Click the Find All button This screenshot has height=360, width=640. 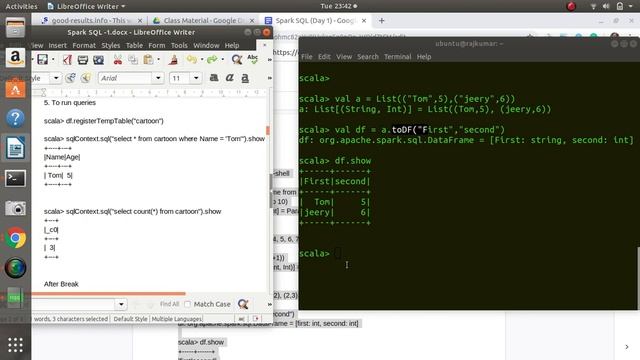tap(169, 304)
